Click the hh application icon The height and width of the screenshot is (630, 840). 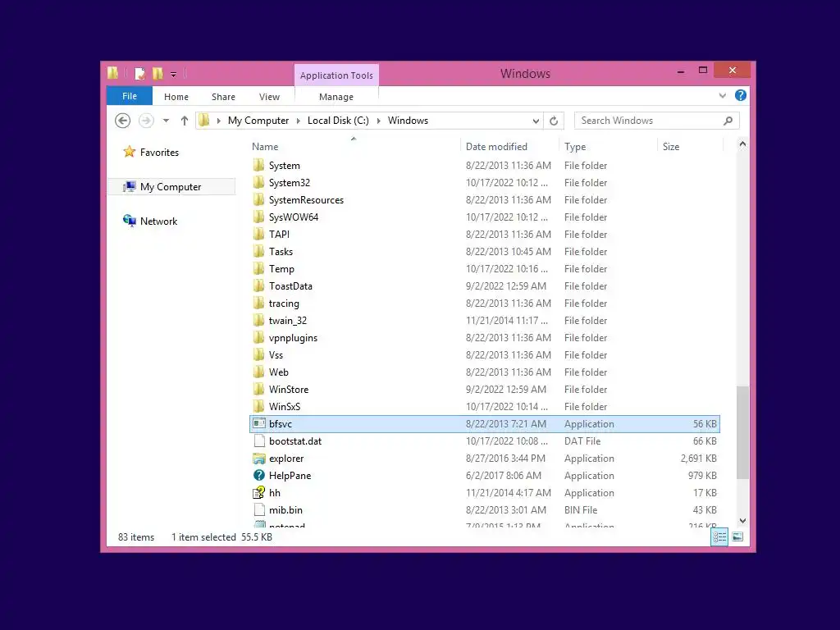(x=259, y=492)
